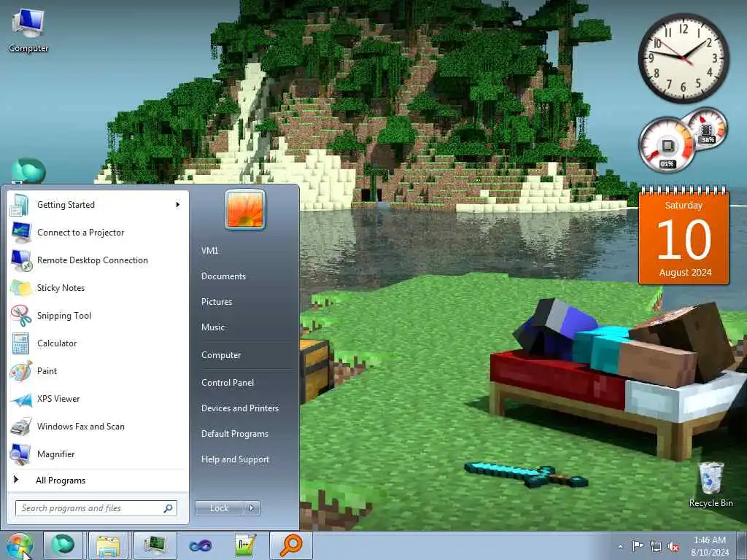
Task: Open Pictures library link
Action: [217, 302]
